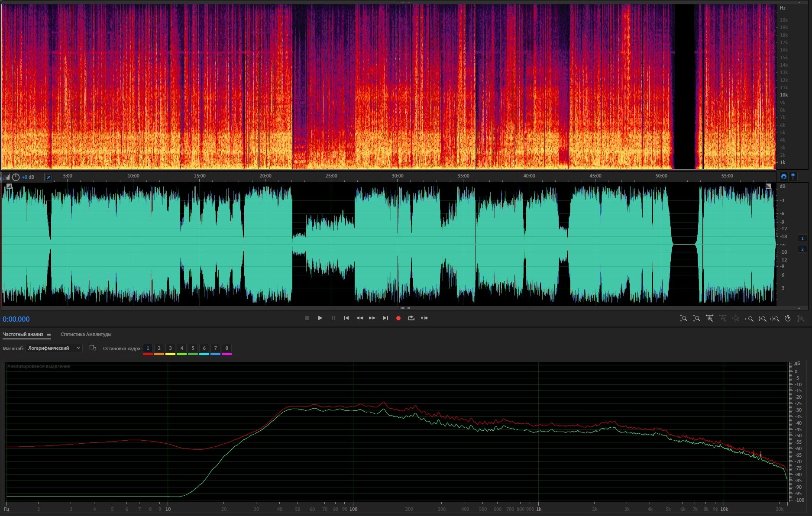The height and width of the screenshot is (516, 812).
Task: Click the Skip Selection icon
Action: (x=424, y=318)
